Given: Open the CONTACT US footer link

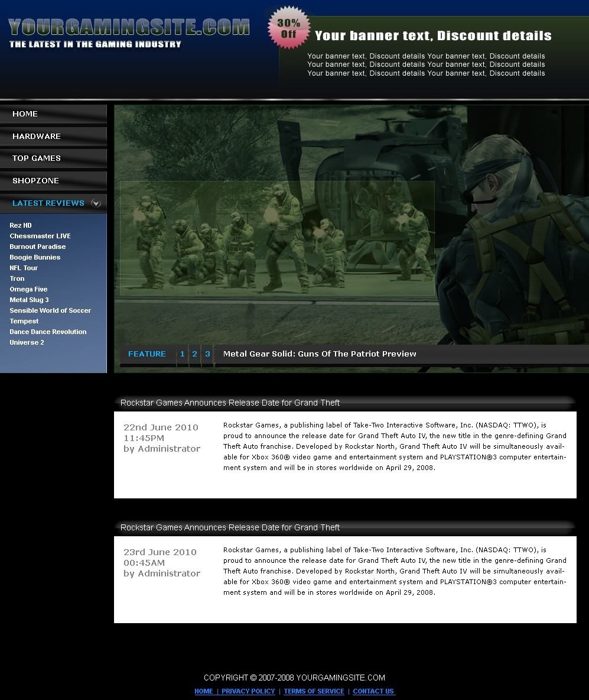Looking at the screenshot, I should click(x=373, y=691).
